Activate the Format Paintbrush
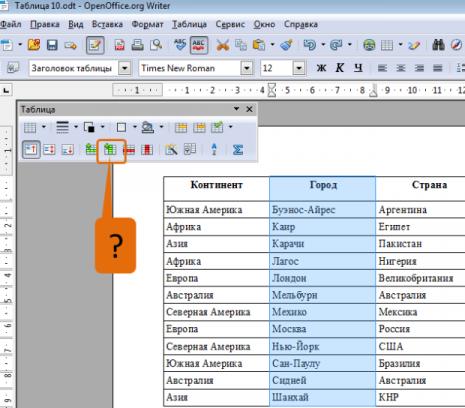 coord(286,45)
